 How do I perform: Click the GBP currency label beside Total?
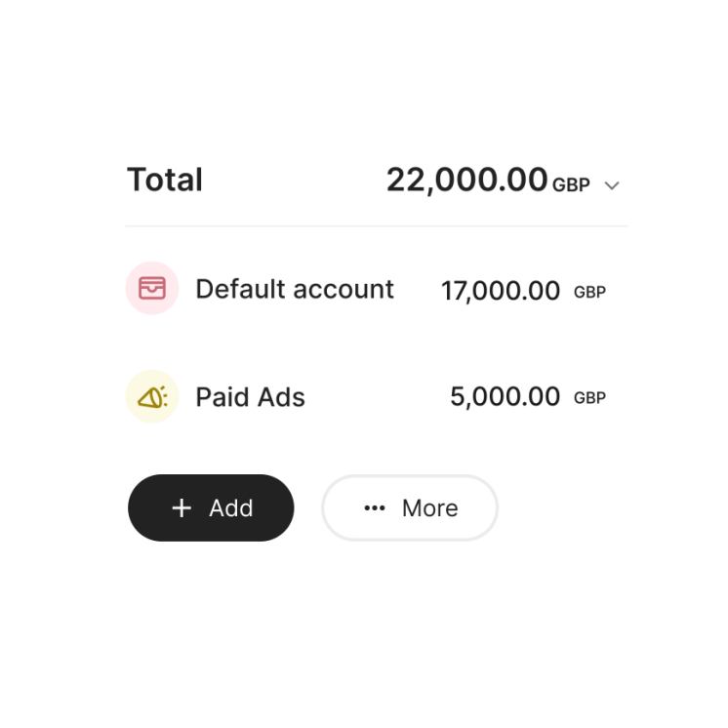571,184
